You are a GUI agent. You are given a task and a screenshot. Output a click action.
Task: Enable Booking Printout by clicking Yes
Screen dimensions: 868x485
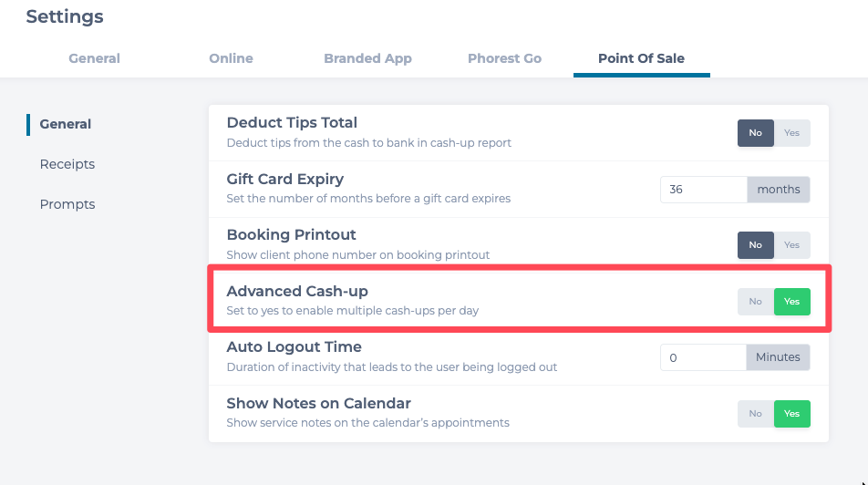[x=791, y=245]
